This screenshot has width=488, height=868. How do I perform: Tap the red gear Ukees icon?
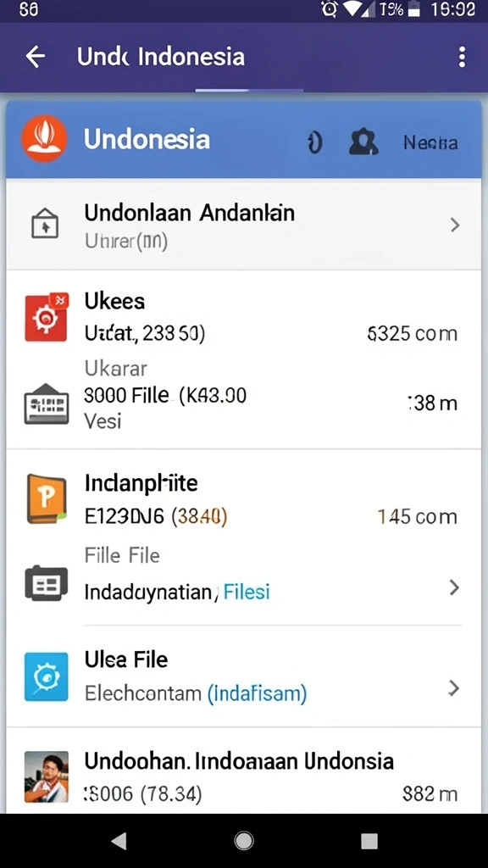tap(47, 317)
